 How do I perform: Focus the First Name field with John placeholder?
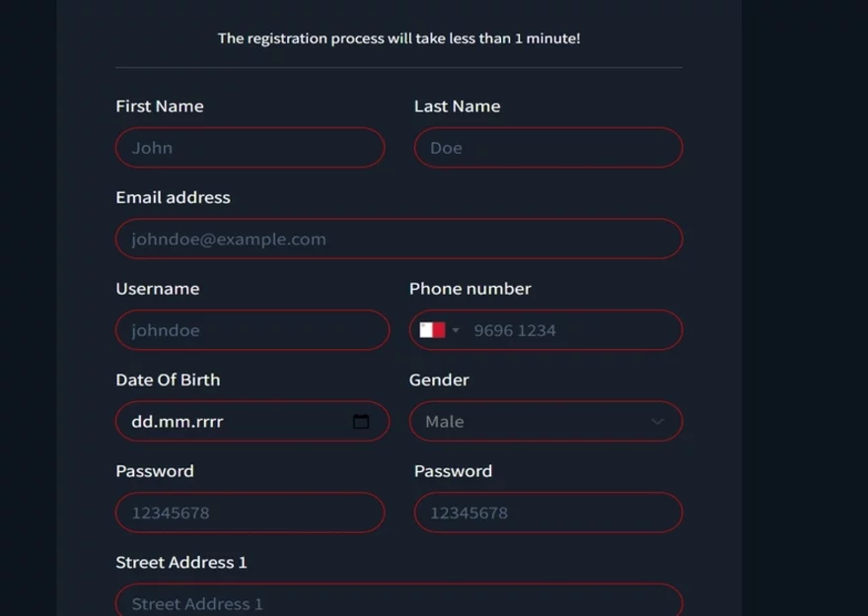point(250,148)
